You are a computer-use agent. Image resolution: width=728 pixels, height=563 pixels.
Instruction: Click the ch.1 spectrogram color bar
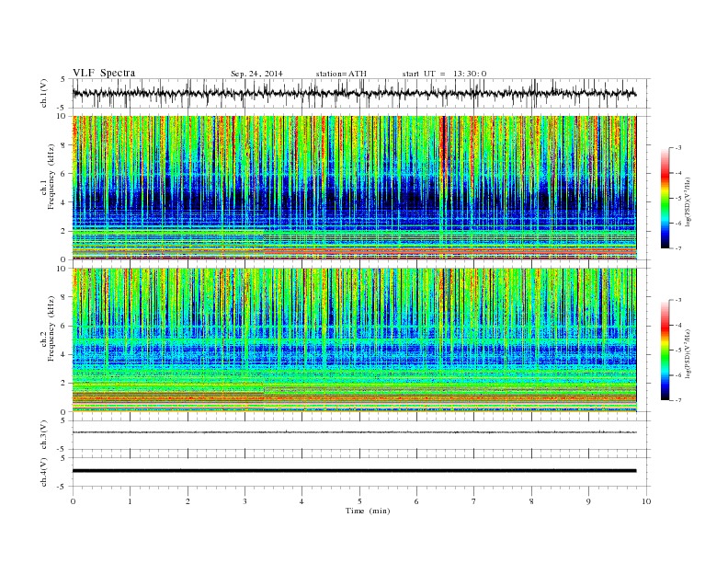pos(665,198)
